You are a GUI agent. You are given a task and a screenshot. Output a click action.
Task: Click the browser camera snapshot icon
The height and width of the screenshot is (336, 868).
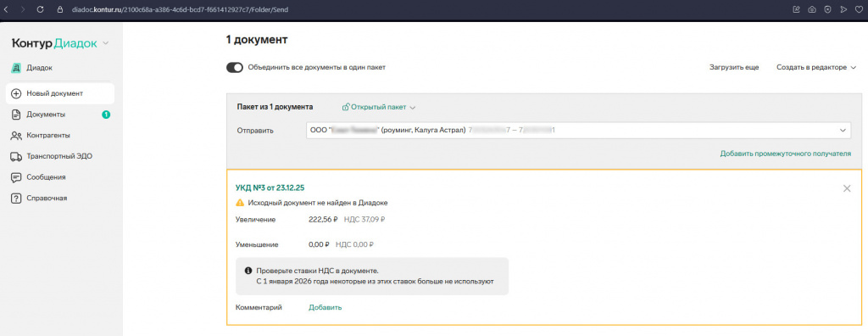click(812, 9)
